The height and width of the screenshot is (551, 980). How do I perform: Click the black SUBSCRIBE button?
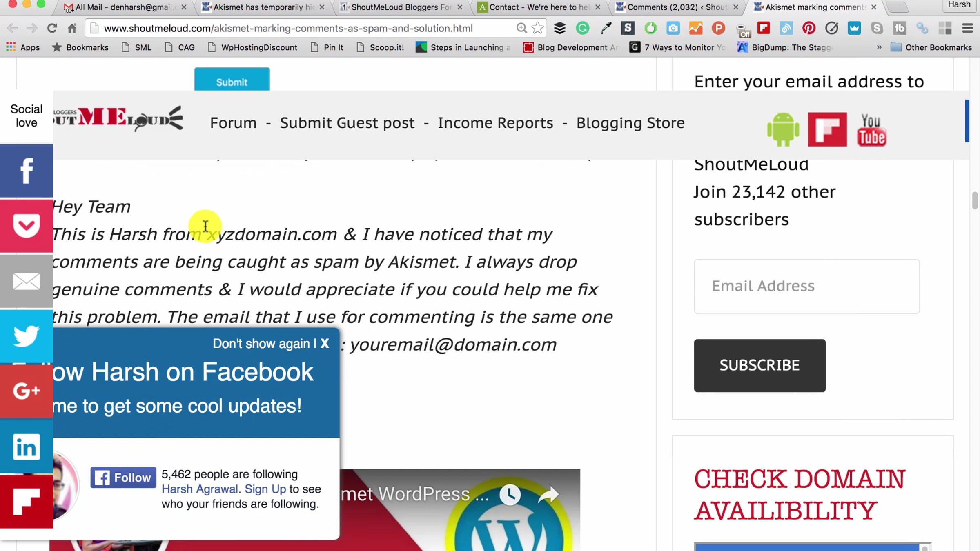(x=759, y=365)
